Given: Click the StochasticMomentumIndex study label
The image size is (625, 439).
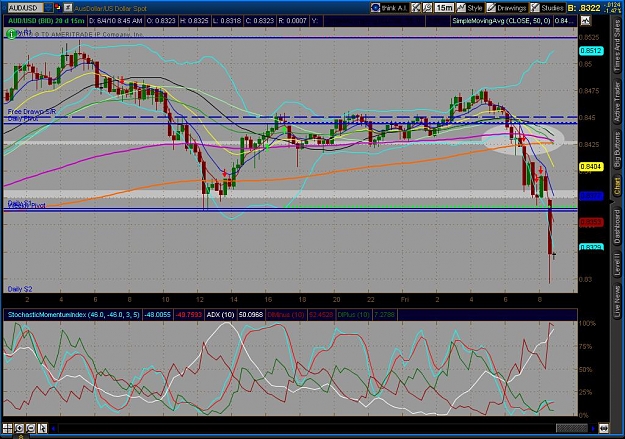Looking at the screenshot, I should tap(74, 315).
